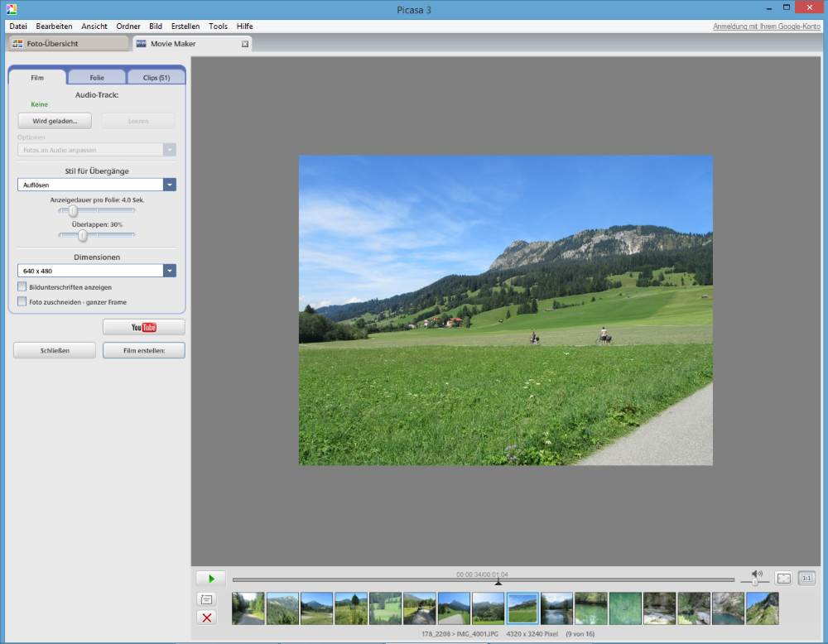Open the Clips (51) tab
The width and height of the screenshot is (828, 644).
point(156,78)
